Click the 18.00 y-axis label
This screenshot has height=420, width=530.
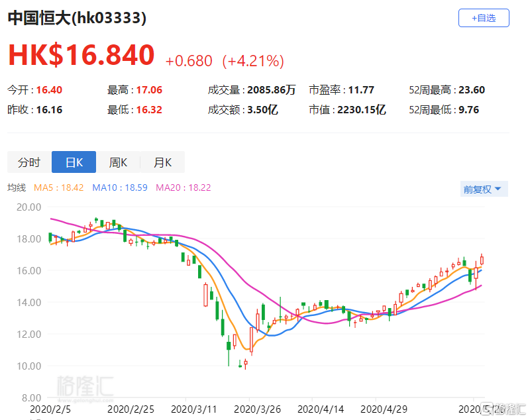[28, 239]
